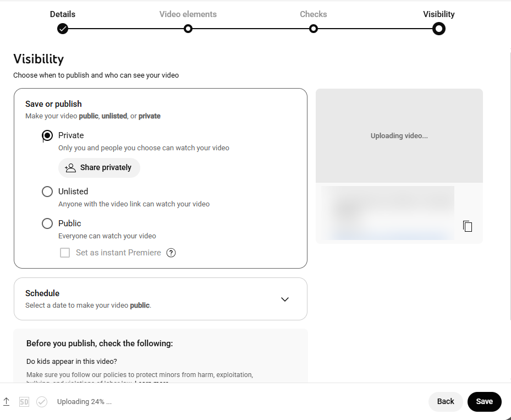
Task: Click the Save button
Action: click(x=484, y=402)
